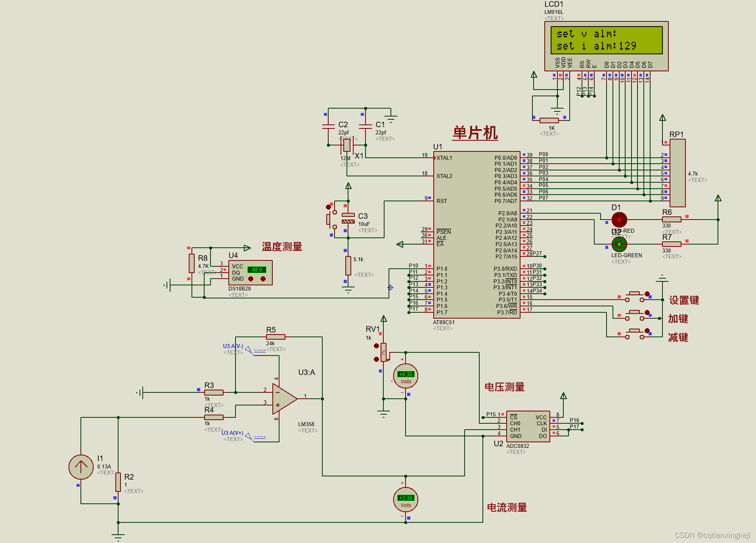Select the current source I1 0.13A

point(81,467)
